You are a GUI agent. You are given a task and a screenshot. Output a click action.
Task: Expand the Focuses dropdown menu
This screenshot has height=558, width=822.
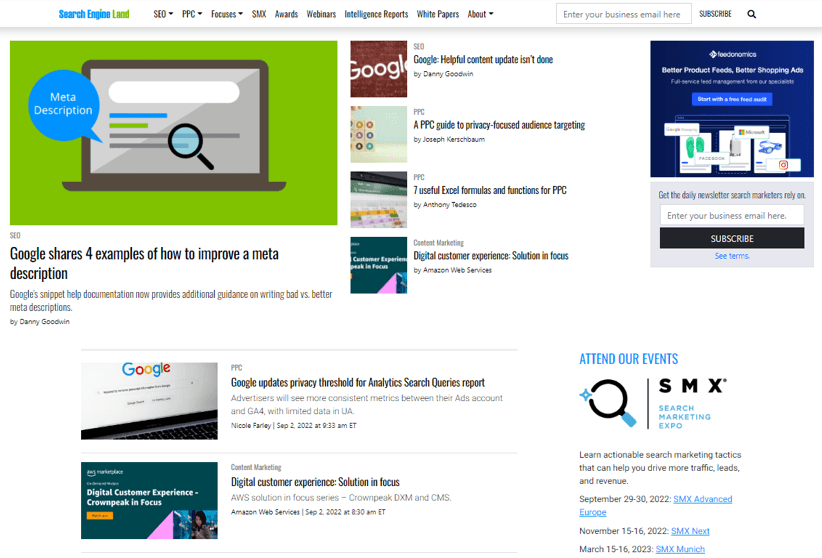(227, 14)
